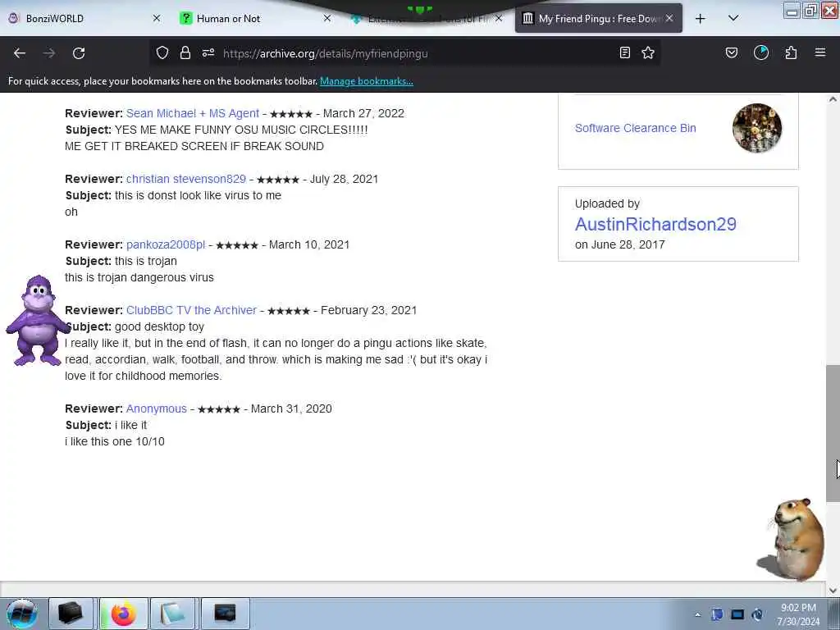This screenshot has height=630, width=840.
Task: Open the Windows Start button
Action: pos(22,614)
